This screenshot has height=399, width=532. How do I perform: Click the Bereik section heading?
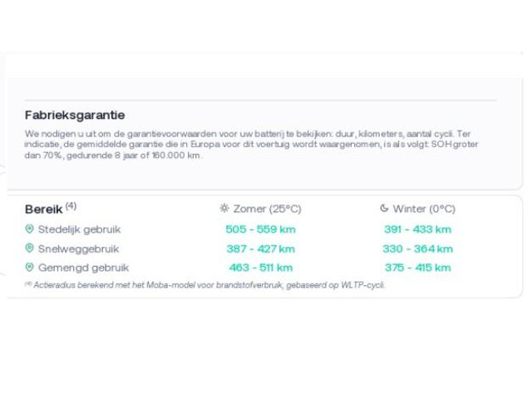coord(44,208)
